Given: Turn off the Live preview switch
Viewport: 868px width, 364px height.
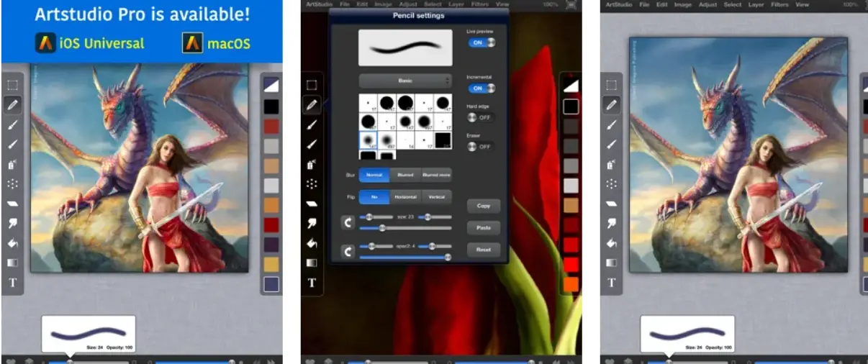Looking at the screenshot, I should [x=482, y=42].
